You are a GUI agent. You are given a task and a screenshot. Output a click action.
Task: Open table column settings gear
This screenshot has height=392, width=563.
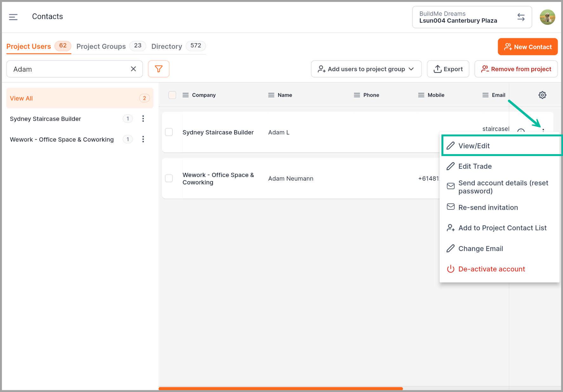pos(542,95)
